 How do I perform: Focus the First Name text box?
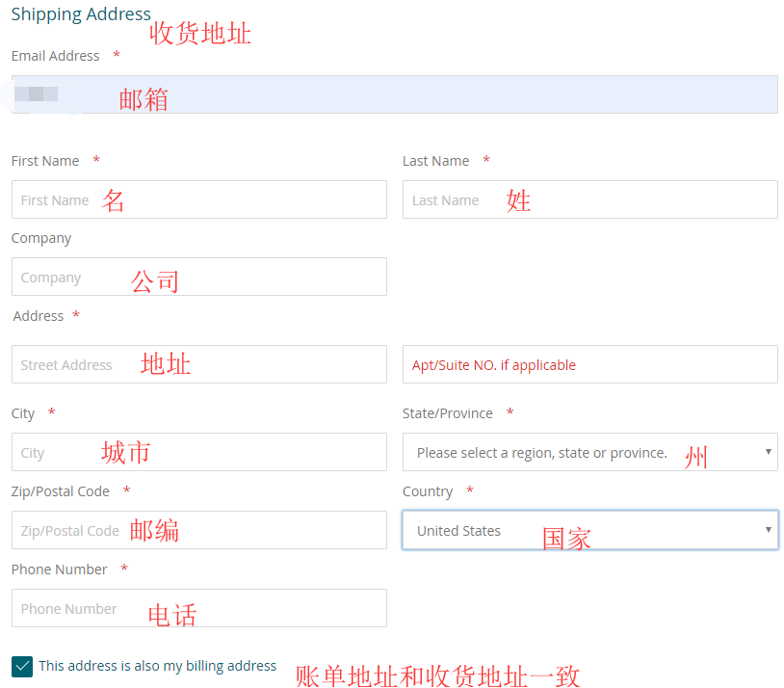(198, 199)
